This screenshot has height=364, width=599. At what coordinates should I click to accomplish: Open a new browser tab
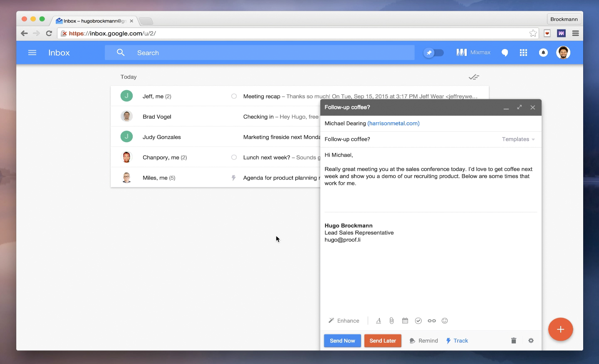point(146,21)
